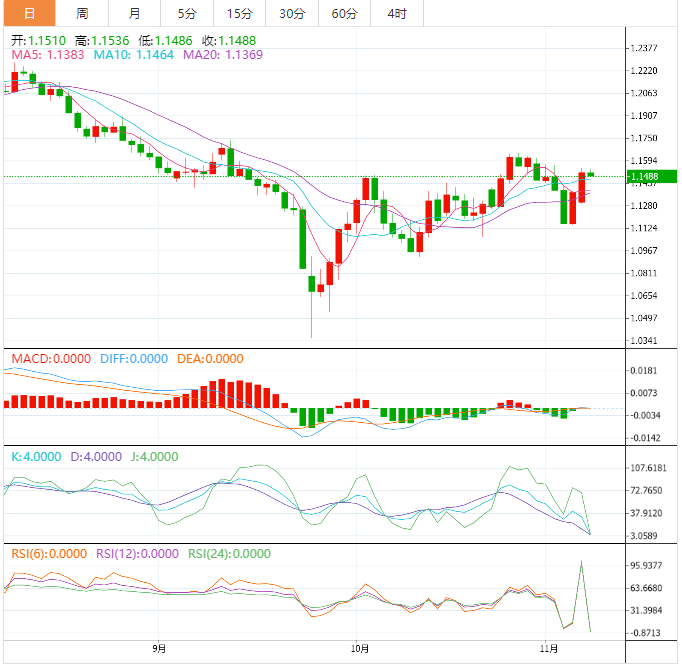682x671 pixels.
Task: Open the 5分 timeframe tab
Action: click(x=187, y=13)
